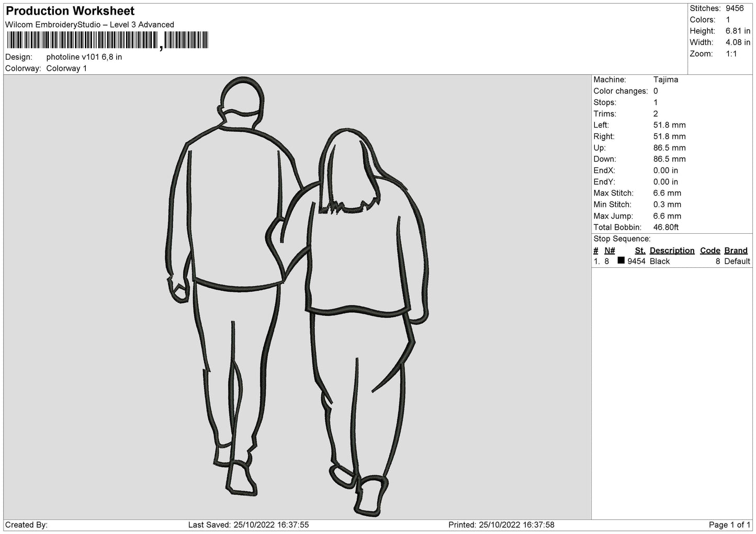This screenshot has height=534, width=756.
Task: Click the Down value 86.5 mm
Action: [669, 159]
